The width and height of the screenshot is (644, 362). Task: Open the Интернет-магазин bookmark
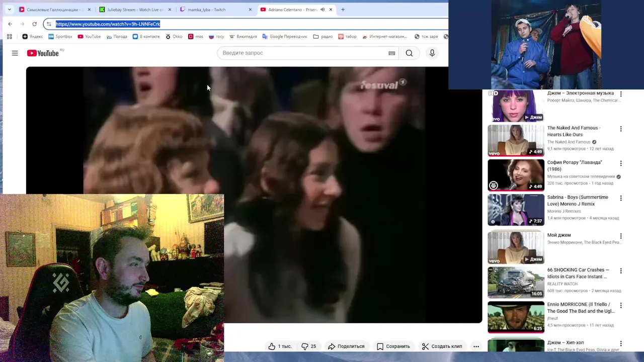(x=384, y=36)
